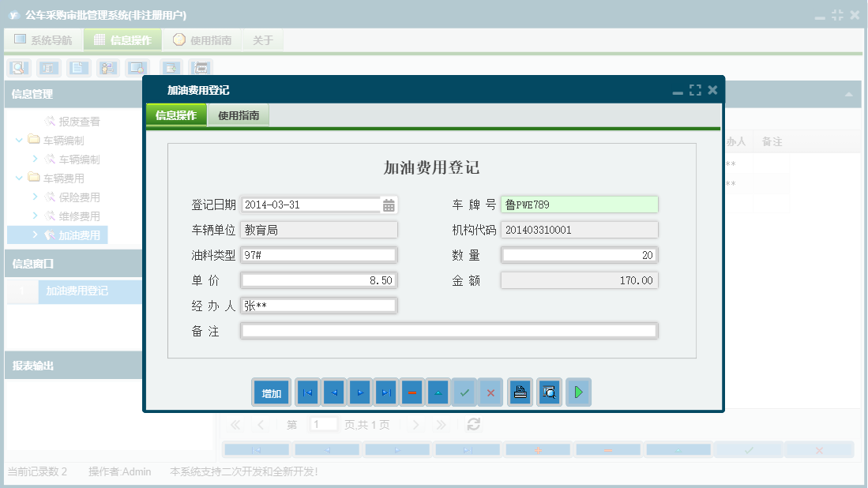Confirm changes with the green check icon
This screenshot has height=488, width=868.
click(464, 392)
